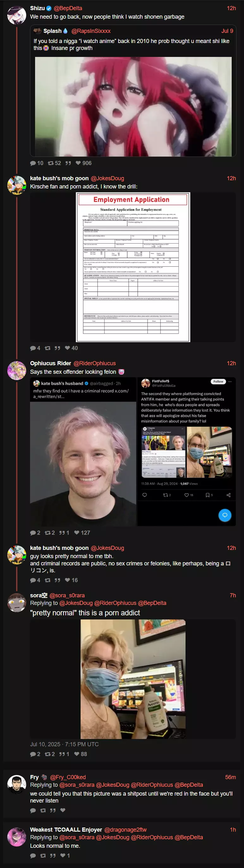244x868 pixels.
Task: Visit @RapsInSixxxx handle in quoted tweet
Action: click(91, 31)
